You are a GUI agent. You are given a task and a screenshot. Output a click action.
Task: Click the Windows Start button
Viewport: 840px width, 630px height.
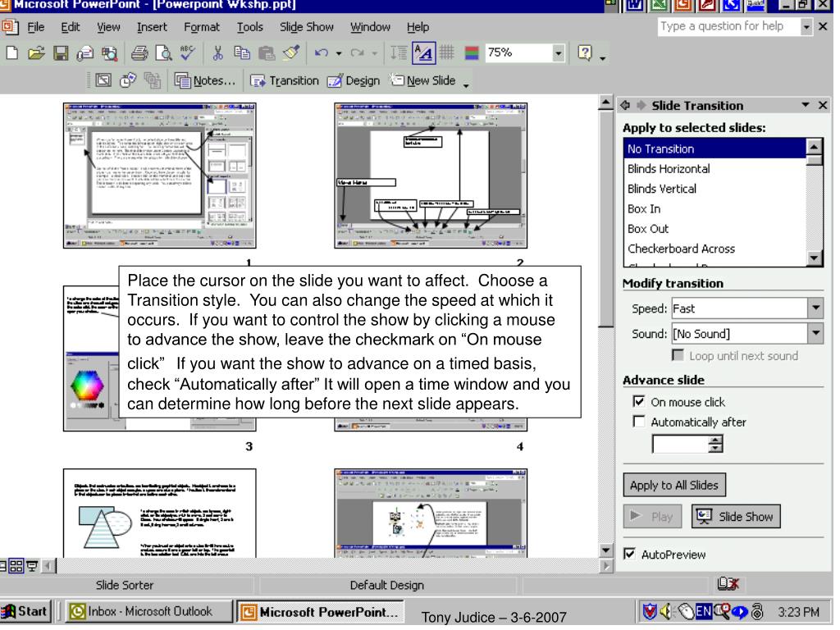(25, 611)
